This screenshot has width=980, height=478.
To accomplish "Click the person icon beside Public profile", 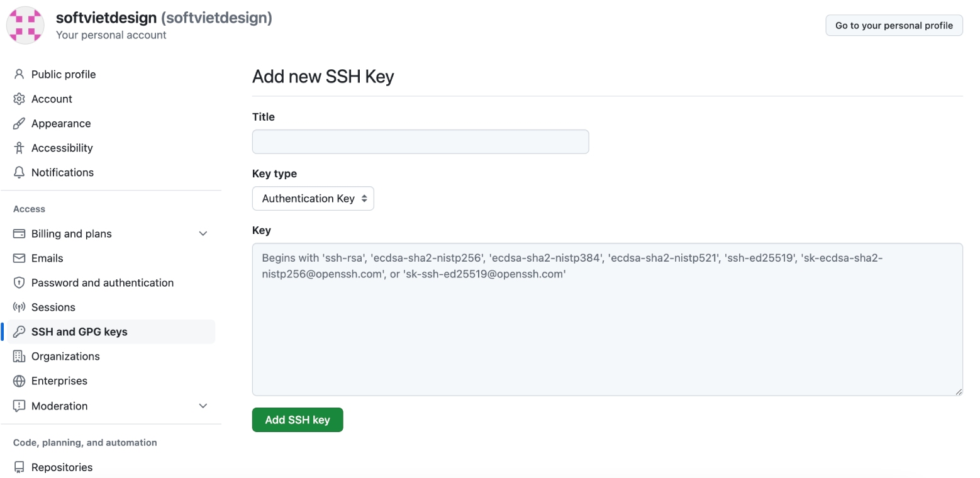I will click(x=19, y=74).
